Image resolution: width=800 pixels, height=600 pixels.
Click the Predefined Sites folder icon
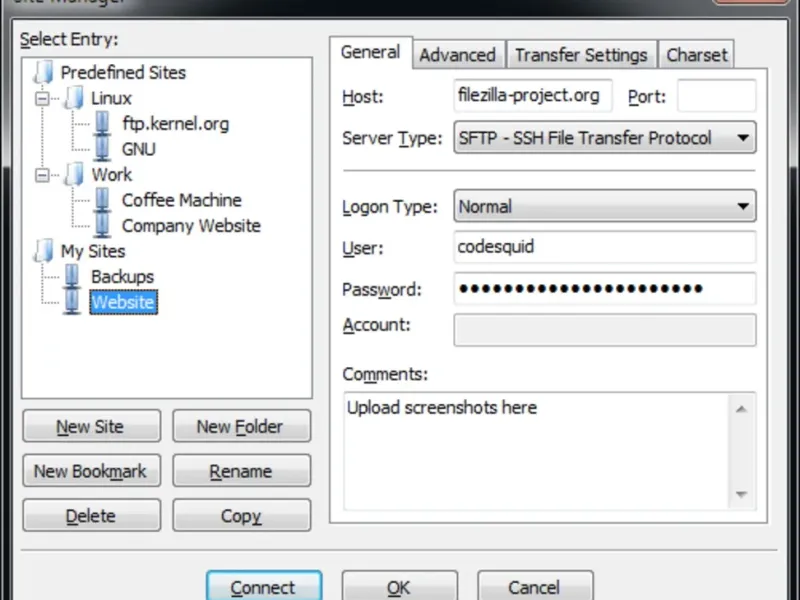pos(44,72)
